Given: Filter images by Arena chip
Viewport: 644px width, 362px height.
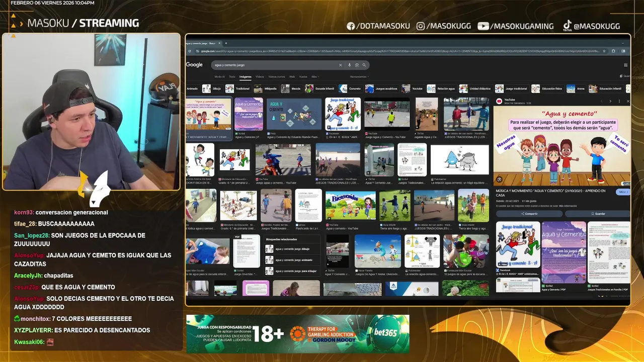Looking at the screenshot, I should (x=576, y=88).
